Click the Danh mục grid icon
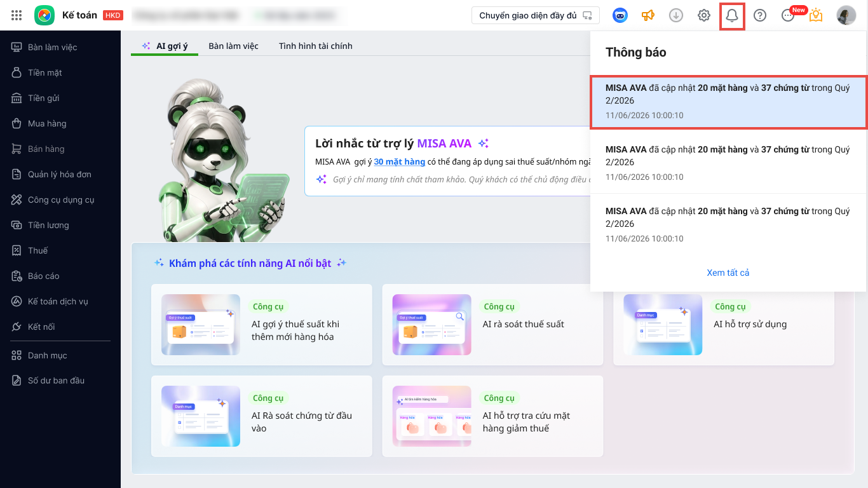The height and width of the screenshot is (488, 868). coord(17,355)
